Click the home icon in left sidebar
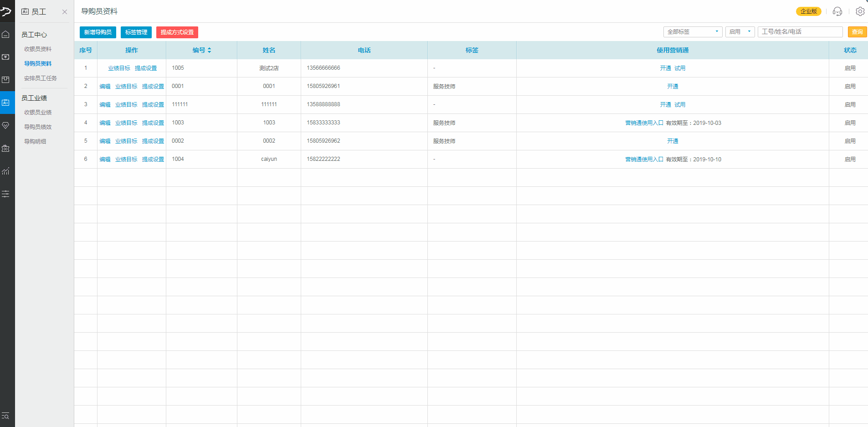Image resolution: width=868 pixels, height=427 pixels. tap(6, 35)
